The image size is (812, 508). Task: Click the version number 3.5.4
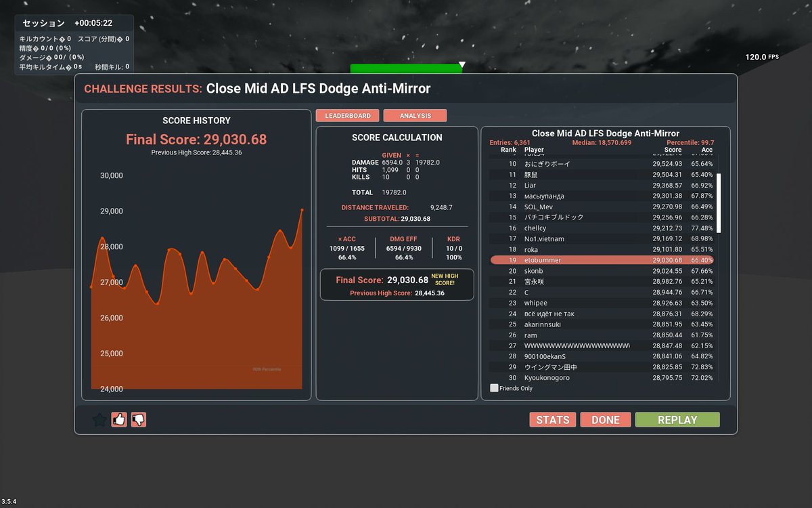[x=9, y=502]
